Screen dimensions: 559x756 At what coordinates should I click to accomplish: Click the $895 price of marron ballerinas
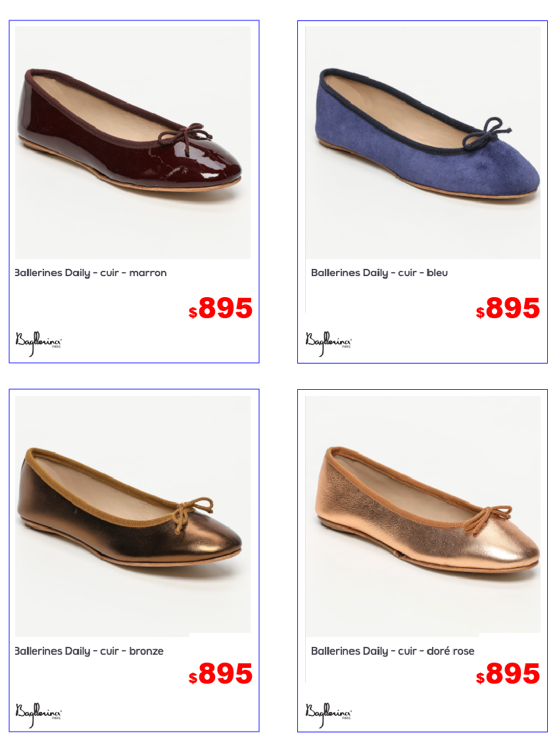point(220,308)
